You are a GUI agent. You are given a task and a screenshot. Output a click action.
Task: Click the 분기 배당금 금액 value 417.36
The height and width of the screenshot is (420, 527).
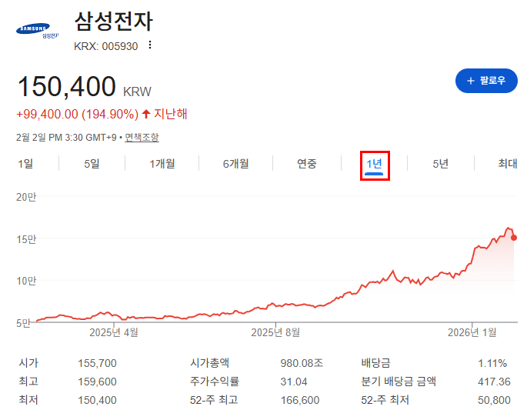pos(494,382)
